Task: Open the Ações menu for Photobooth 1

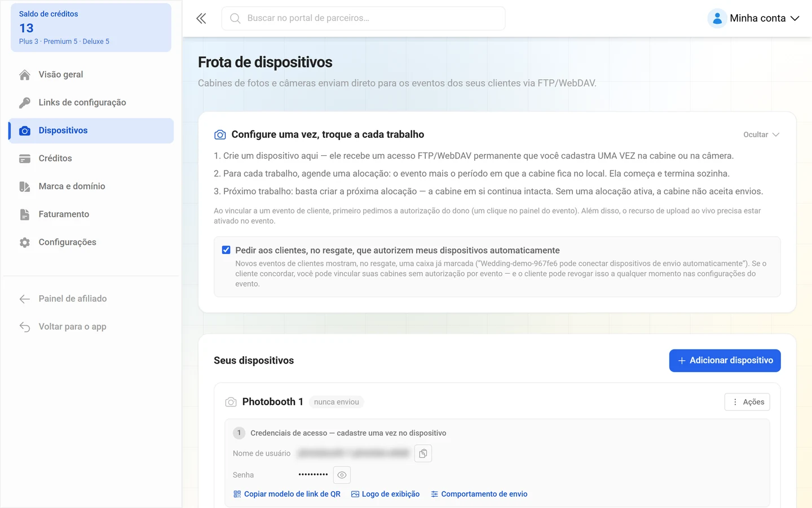Action: tap(747, 402)
